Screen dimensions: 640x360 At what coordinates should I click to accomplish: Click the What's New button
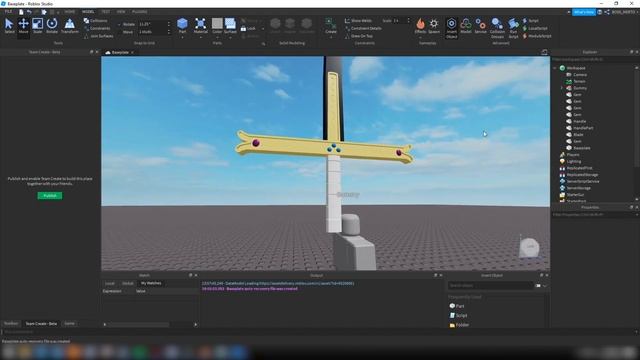pos(584,12)
